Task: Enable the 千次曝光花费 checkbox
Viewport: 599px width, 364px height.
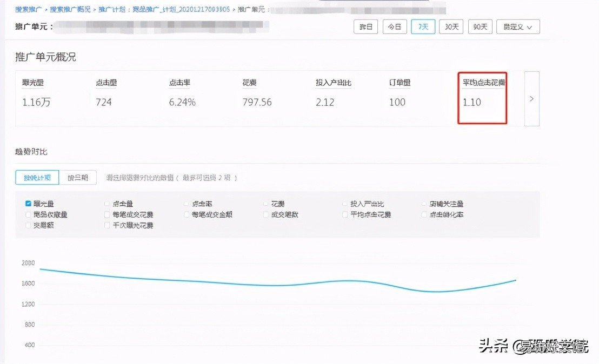Action: pos(107,225)
